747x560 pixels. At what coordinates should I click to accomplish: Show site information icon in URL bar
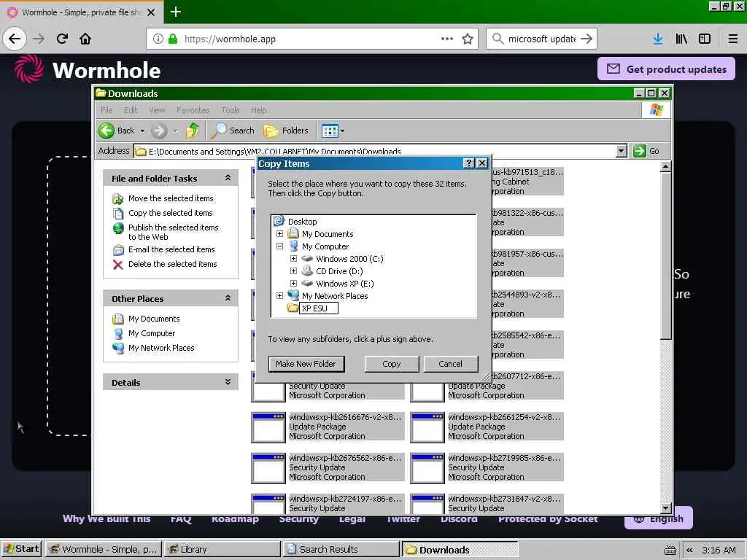[x=158, y=39]
